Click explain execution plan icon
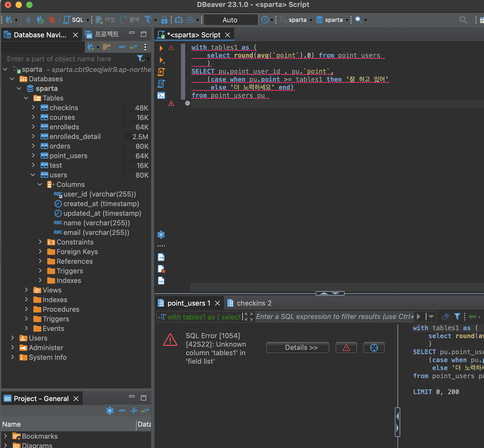Viewport: 484px width, 448px height. pyautogui.click(x=161, y=84)
